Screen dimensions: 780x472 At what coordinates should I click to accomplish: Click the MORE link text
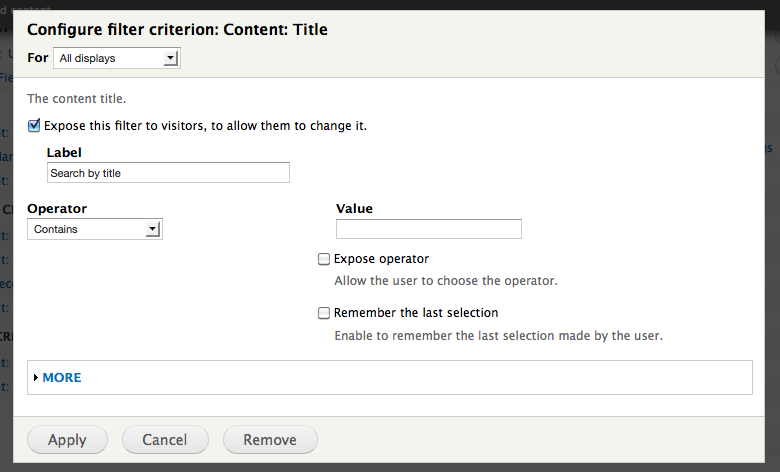pyautogui.click(x=62, y=378)
